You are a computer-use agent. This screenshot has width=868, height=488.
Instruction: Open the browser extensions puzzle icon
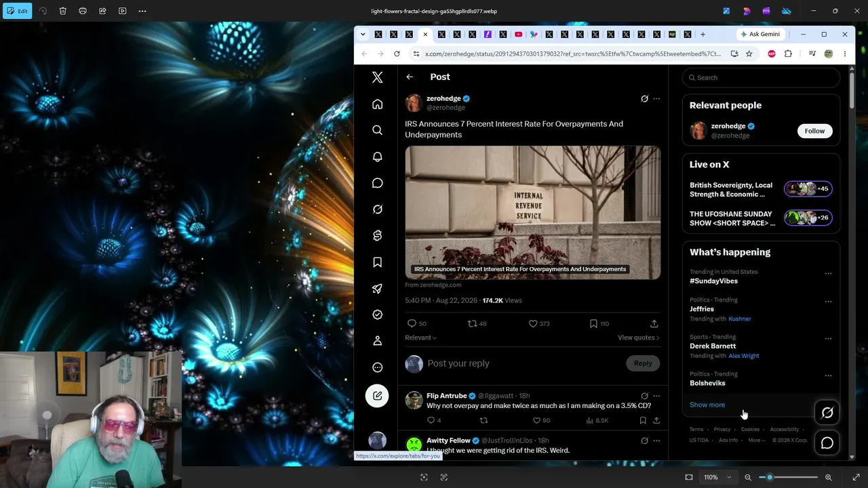[x=788, y=54]
